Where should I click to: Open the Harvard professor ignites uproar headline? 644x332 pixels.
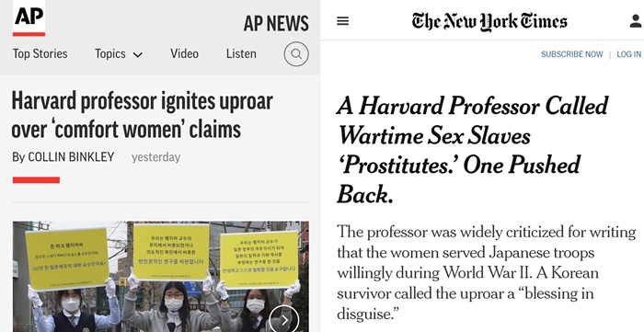coord(142,115)
